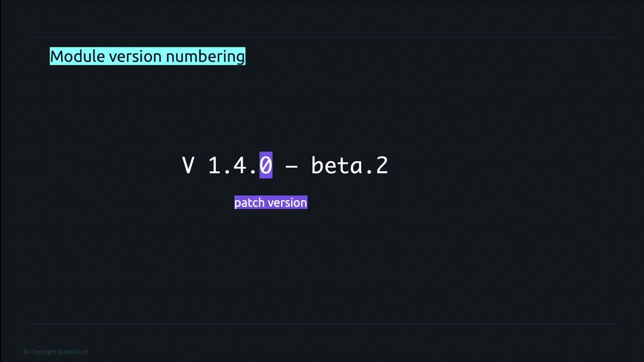Click the dot between 1 and 4
This screenshot has height=362, width=644.
227,172
